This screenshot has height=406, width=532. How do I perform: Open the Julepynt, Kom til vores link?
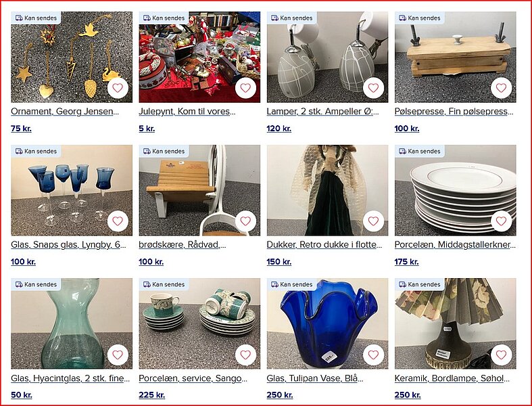pos(187,112)
